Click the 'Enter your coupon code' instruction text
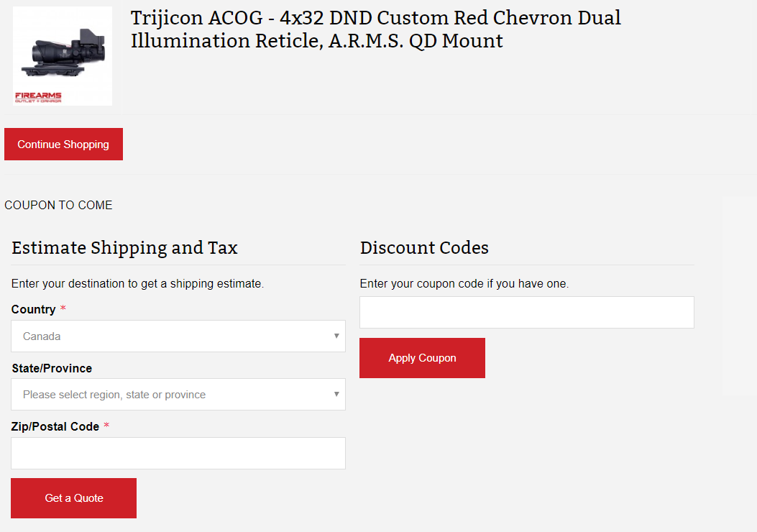Screen dimensions: 757x532 tap(464, 284)
